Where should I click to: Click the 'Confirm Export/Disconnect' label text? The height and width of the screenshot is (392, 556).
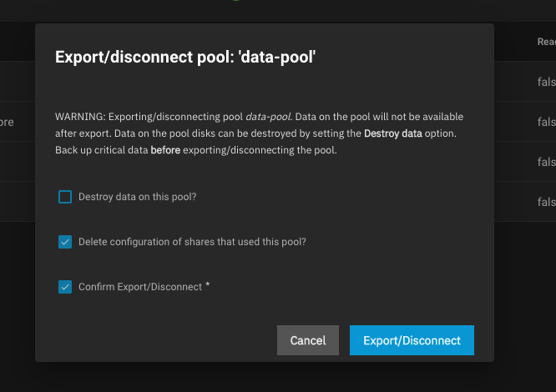pos(140,287)
